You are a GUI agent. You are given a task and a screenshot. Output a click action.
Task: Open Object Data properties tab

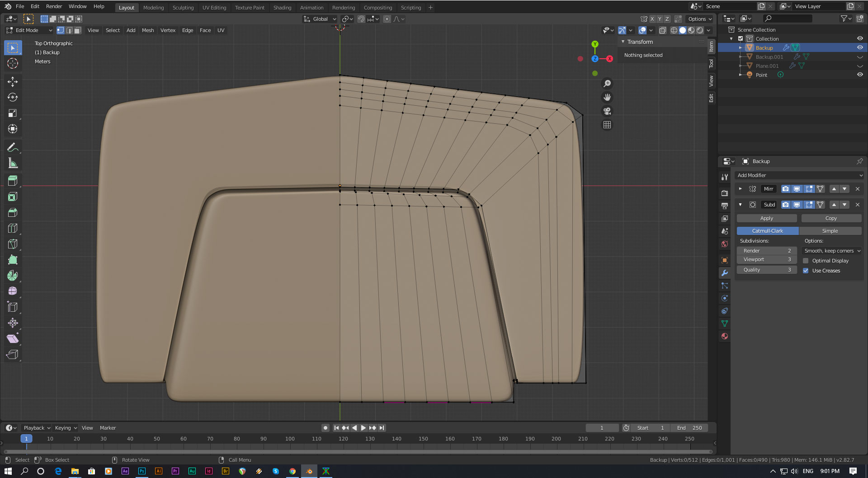coord(725,323)
